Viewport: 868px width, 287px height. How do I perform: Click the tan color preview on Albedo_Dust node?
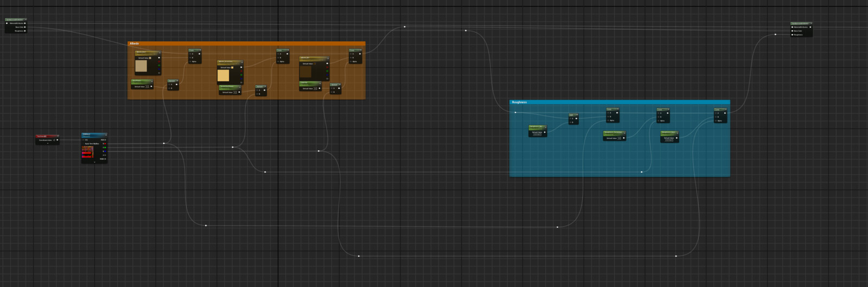click(141, 66)
